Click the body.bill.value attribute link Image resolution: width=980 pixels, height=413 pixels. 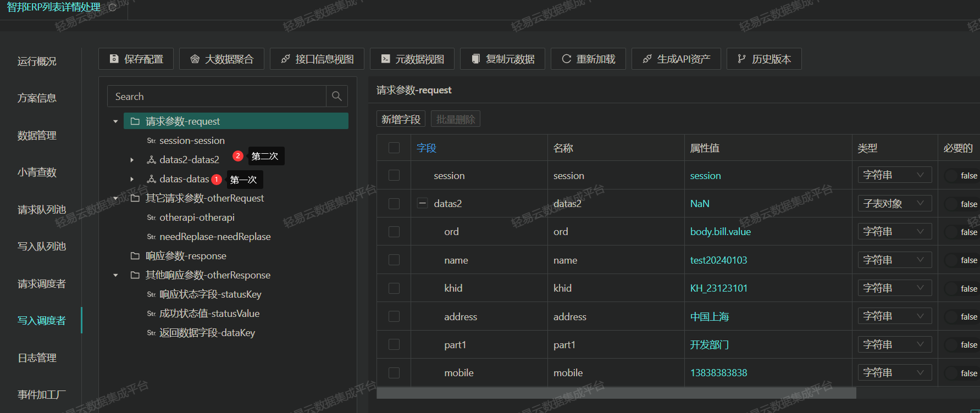coord(721,232)
